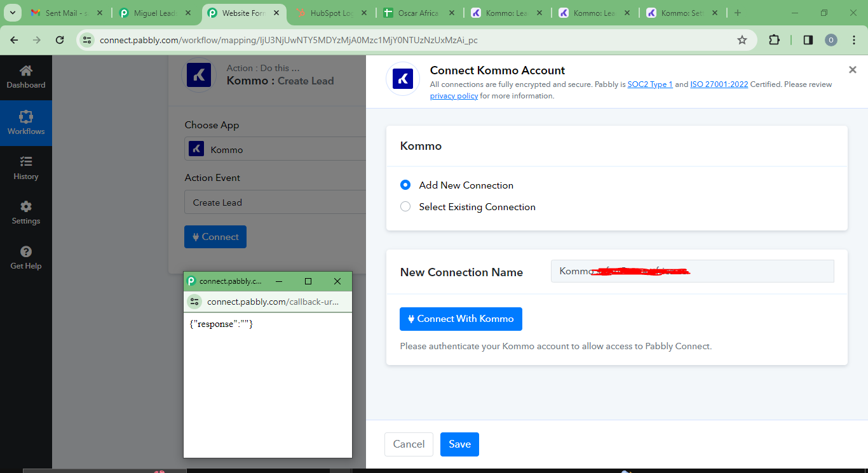
Task: Choose Select Existing Connection radio
Action: [x=405, y=207]
